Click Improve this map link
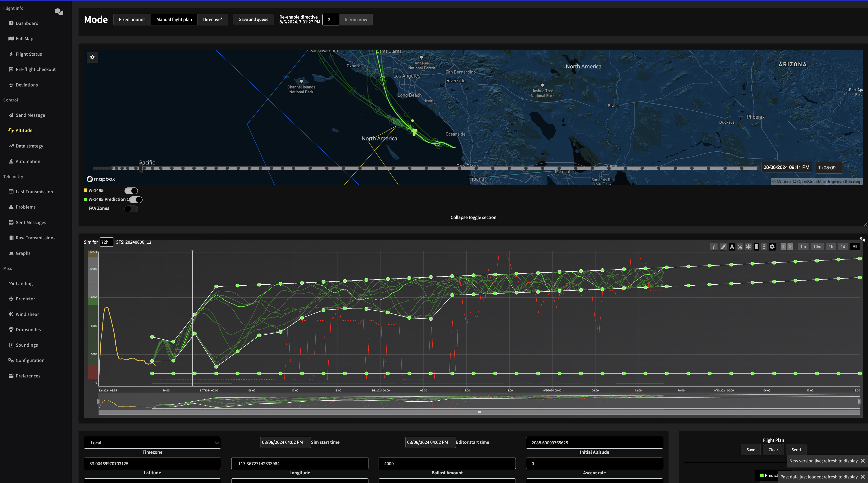 (x=844, y=182)
